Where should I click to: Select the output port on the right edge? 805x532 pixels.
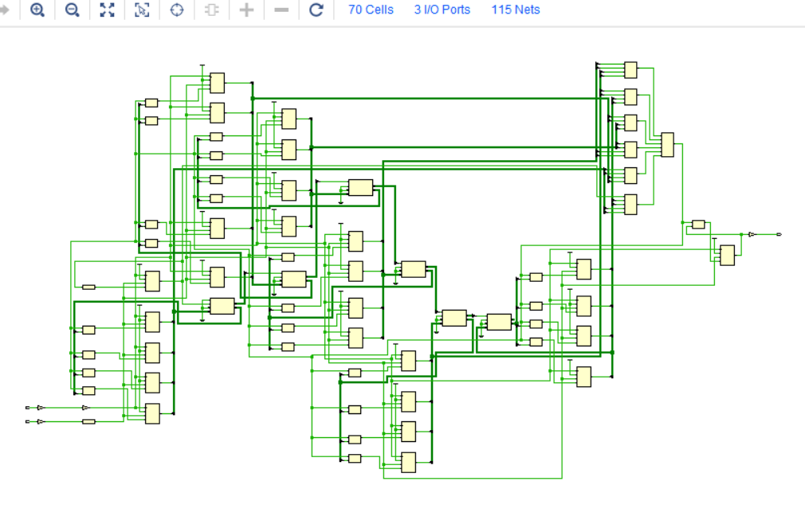pyautogui.click(x=779, y=235)
